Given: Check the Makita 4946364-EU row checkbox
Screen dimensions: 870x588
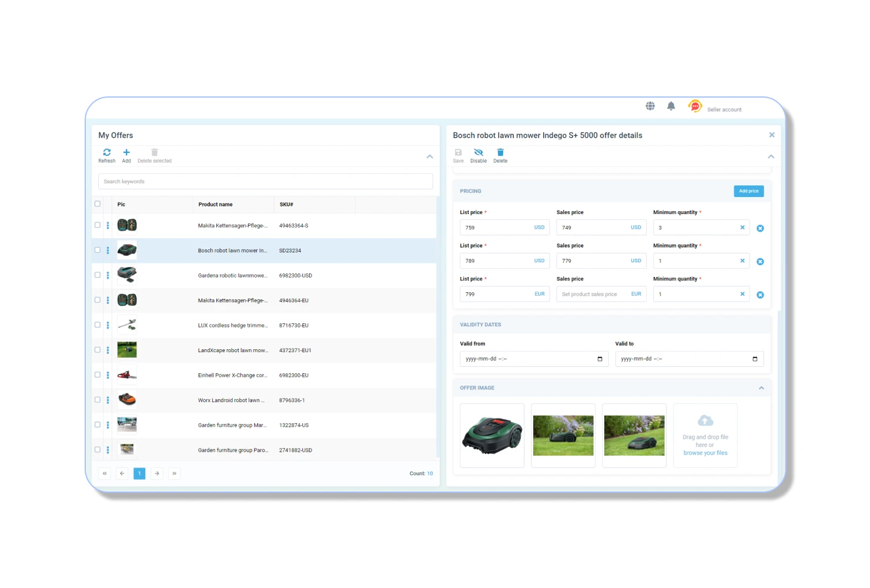Looking at the screenshot, I should tap(98, 300).
